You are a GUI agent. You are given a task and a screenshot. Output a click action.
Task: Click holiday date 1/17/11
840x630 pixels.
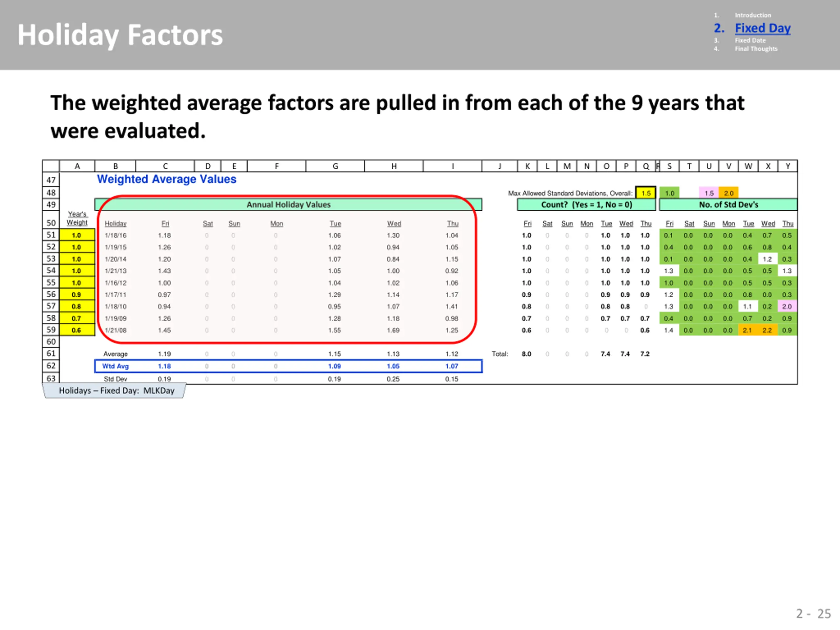pos(115,295)
